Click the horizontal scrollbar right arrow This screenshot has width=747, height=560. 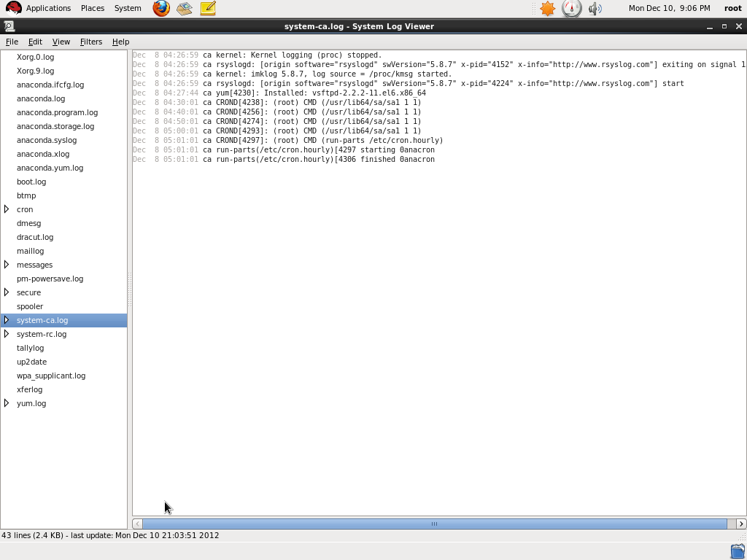pyautogui.click(x=741, y=524)
